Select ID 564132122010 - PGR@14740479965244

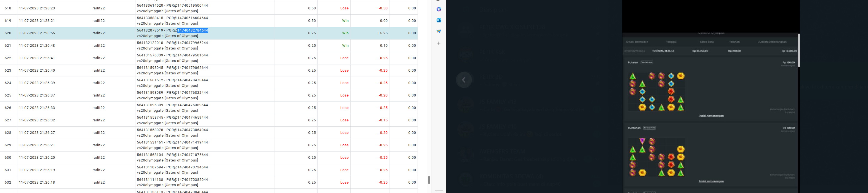172,43
